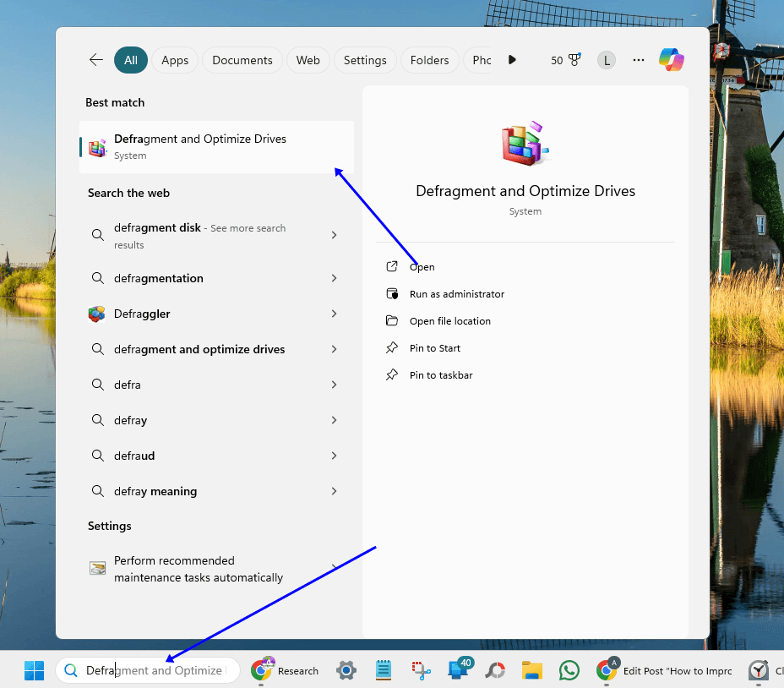Image resolution: width=784 pixels, height=688 pixels.
Task: Click the maintenance tasks settings icon
Action: 97,568
